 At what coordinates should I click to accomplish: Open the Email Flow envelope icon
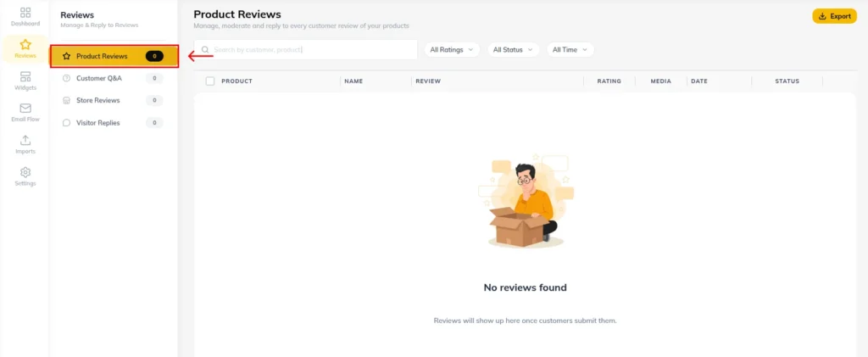pos(25,108)
